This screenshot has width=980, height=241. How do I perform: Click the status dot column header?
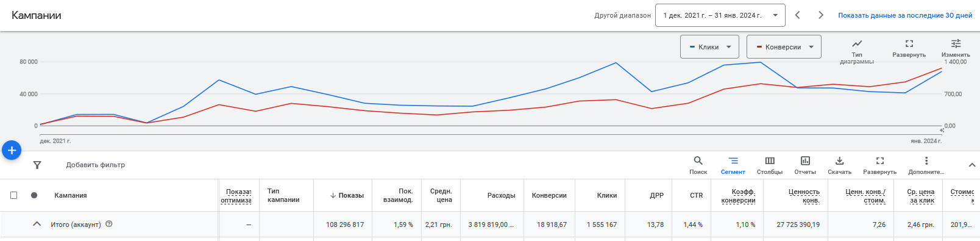point(34,195)
